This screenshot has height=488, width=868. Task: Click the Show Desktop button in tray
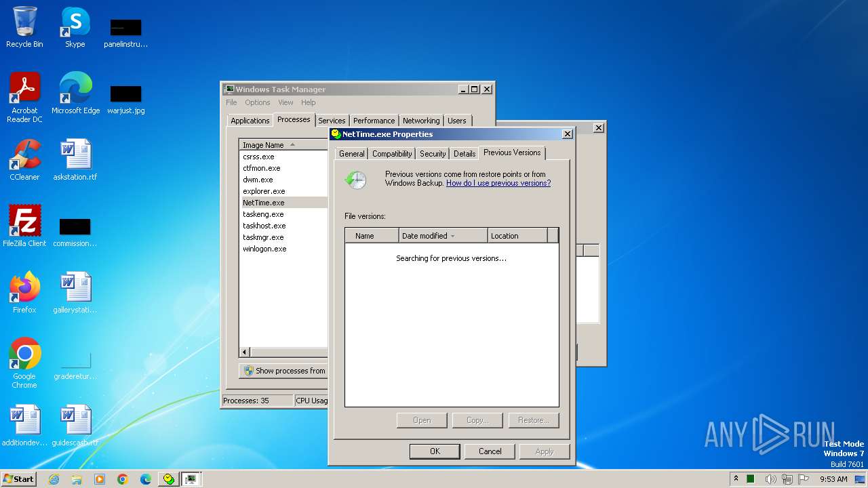point(861,479)
